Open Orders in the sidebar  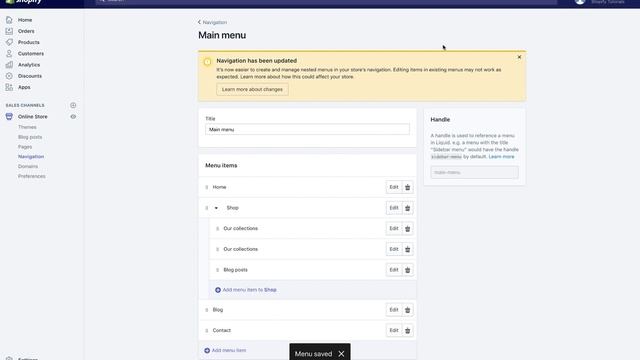tap(26, 31)
